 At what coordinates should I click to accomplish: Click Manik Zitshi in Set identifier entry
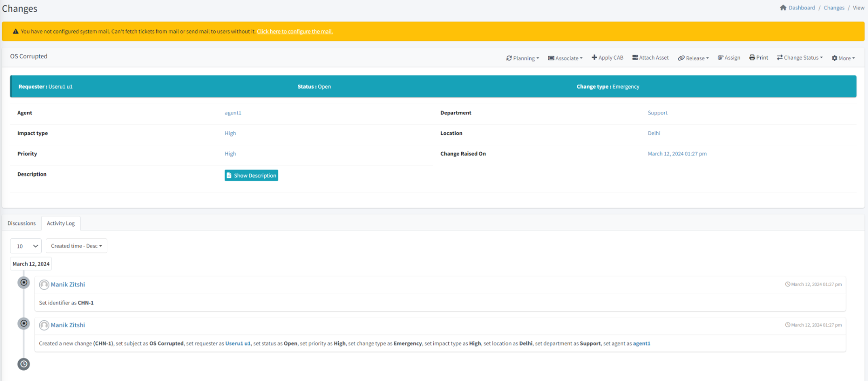pos(68,284)
